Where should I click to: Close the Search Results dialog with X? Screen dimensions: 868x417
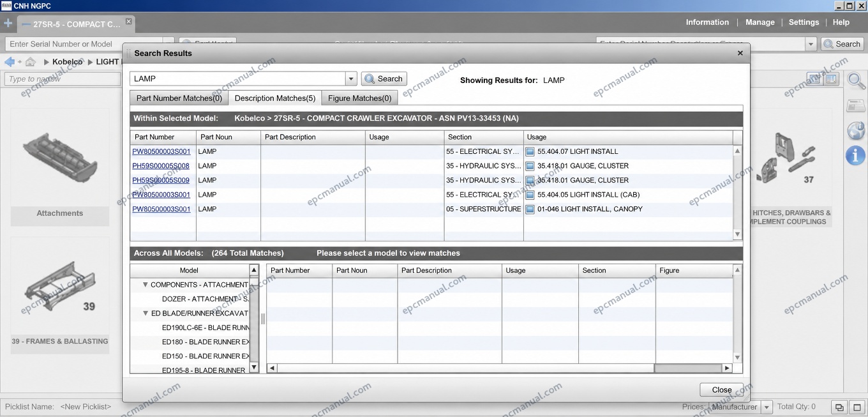pyautogui.click(x=740, y=53)
